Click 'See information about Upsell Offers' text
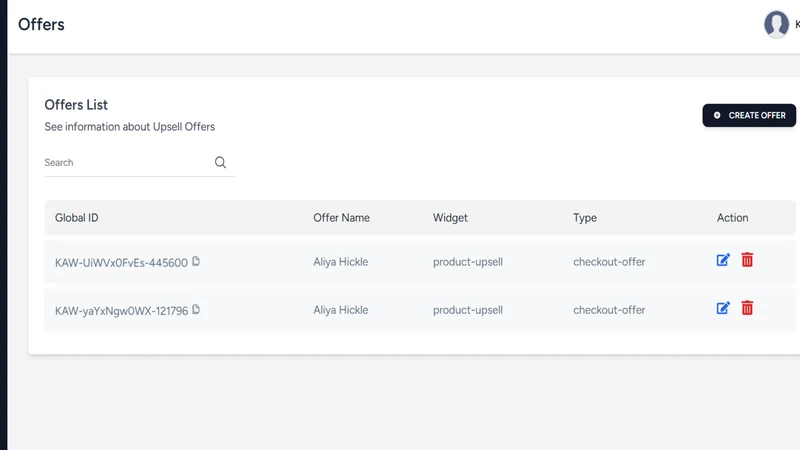 point(130,127)
